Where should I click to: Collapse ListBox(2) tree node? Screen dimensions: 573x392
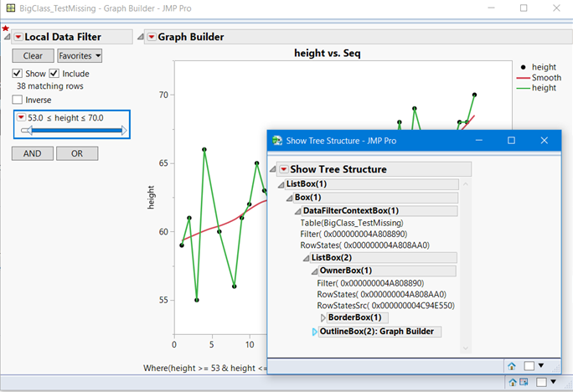[x=306, y=258]
